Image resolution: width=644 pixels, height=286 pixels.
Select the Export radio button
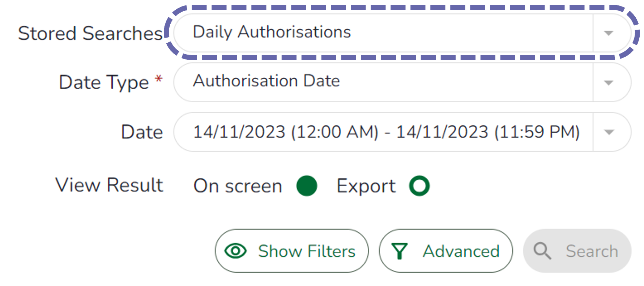point(419,186)
